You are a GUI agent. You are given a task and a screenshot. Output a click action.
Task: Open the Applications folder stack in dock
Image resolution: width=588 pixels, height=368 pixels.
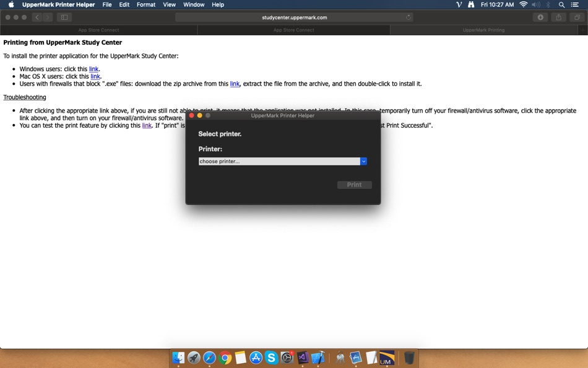point(355,357)
